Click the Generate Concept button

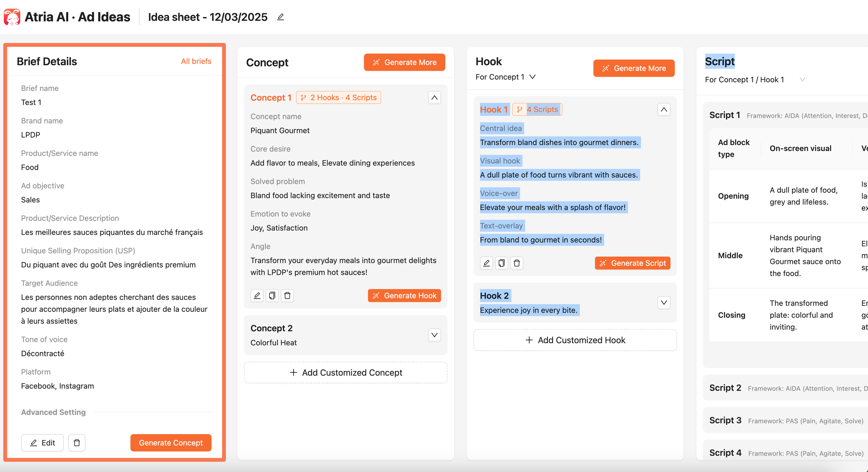(171, 443)
